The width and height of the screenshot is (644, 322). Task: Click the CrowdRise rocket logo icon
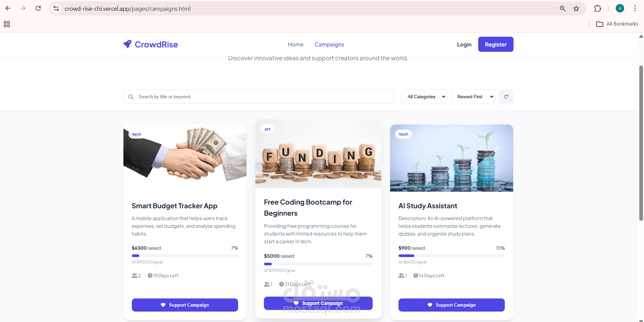[127, 44]
